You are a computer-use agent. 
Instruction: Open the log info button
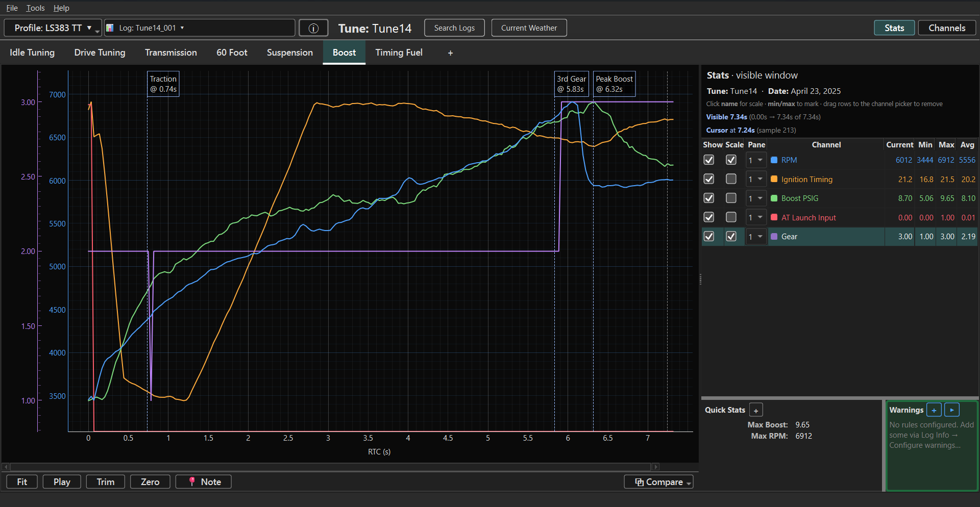click(x=313, y=28)
